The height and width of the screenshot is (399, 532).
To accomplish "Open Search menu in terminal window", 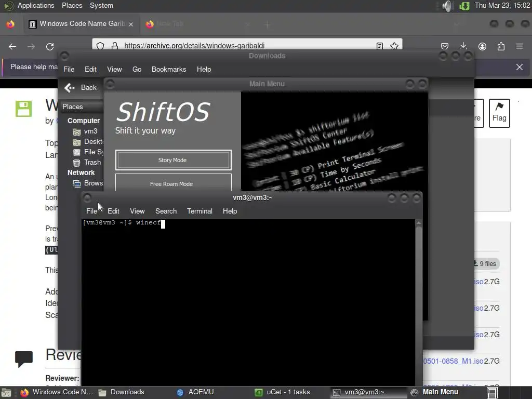I will pos(166,211).
